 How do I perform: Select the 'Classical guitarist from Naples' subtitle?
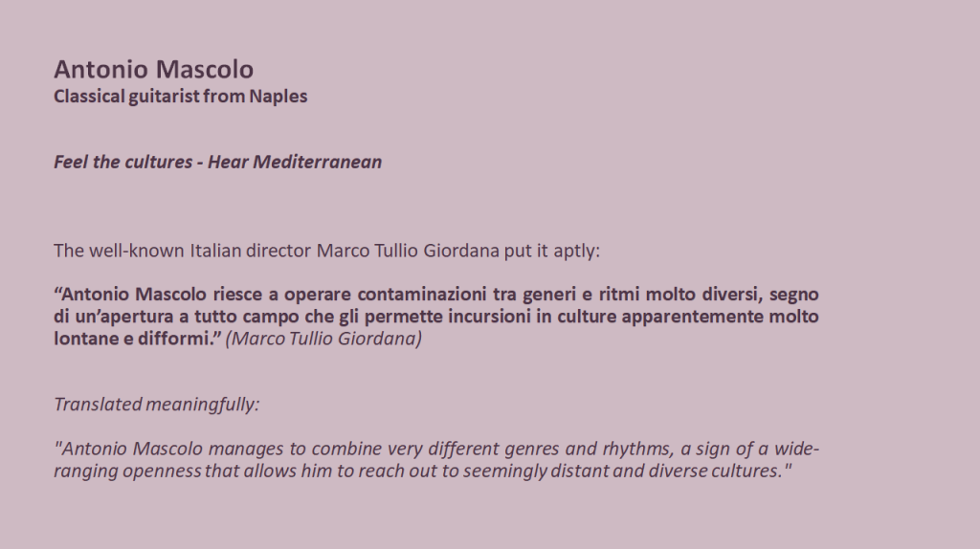pos(180,97)
